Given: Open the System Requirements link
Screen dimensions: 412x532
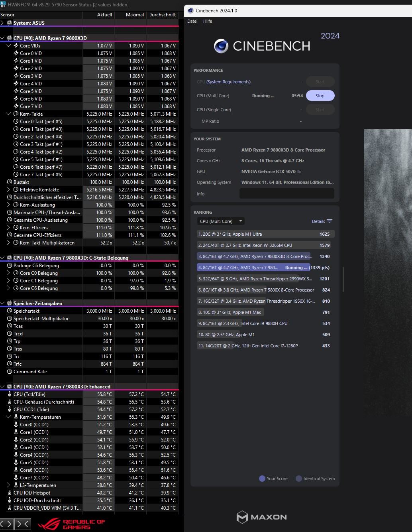Looking at the screenshot, I should [x=228, y=82].
